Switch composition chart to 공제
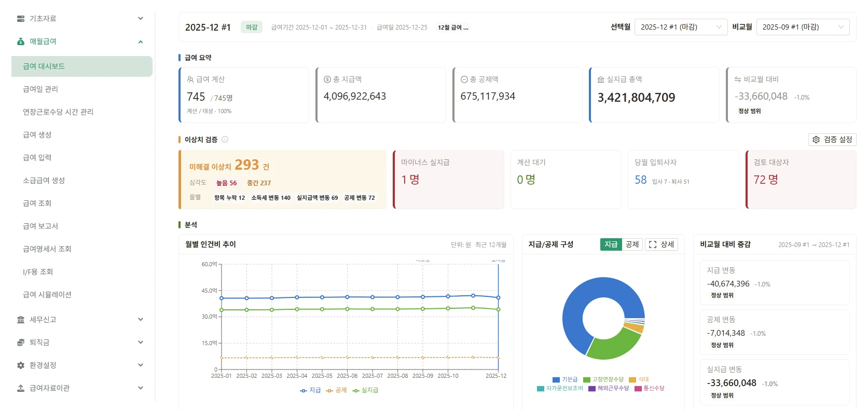Viewport: 868px width, 410px height. coord(632,244)
